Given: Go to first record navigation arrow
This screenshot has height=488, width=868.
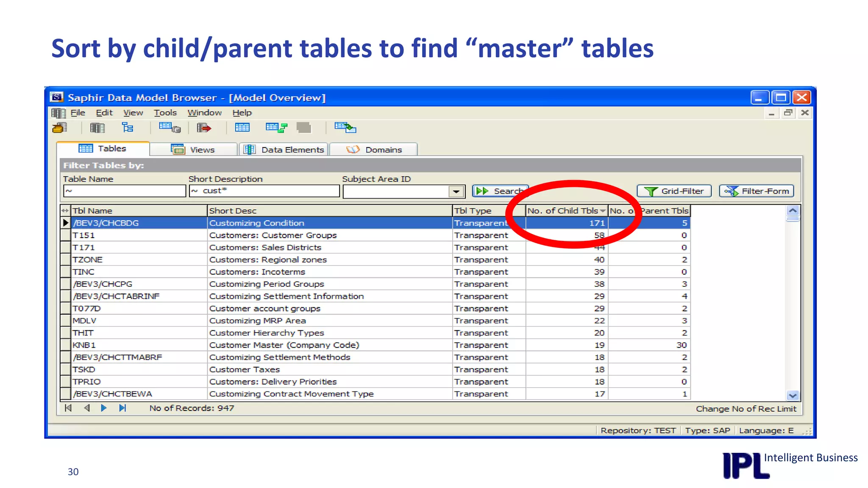Looking at the screenshot, I should pyautogui.click(x=68, y=408).
